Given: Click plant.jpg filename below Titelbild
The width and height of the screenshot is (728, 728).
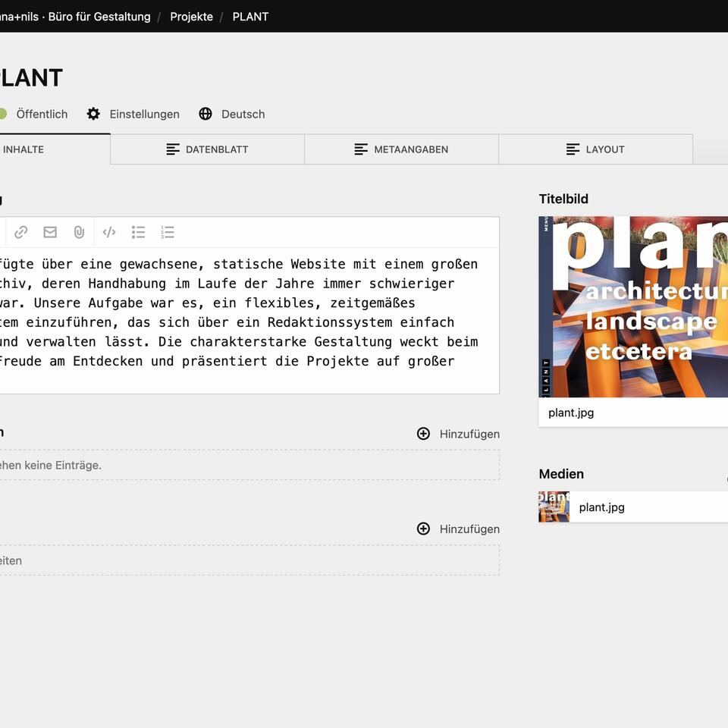Looking at the screenshot, I should (571, 413).
